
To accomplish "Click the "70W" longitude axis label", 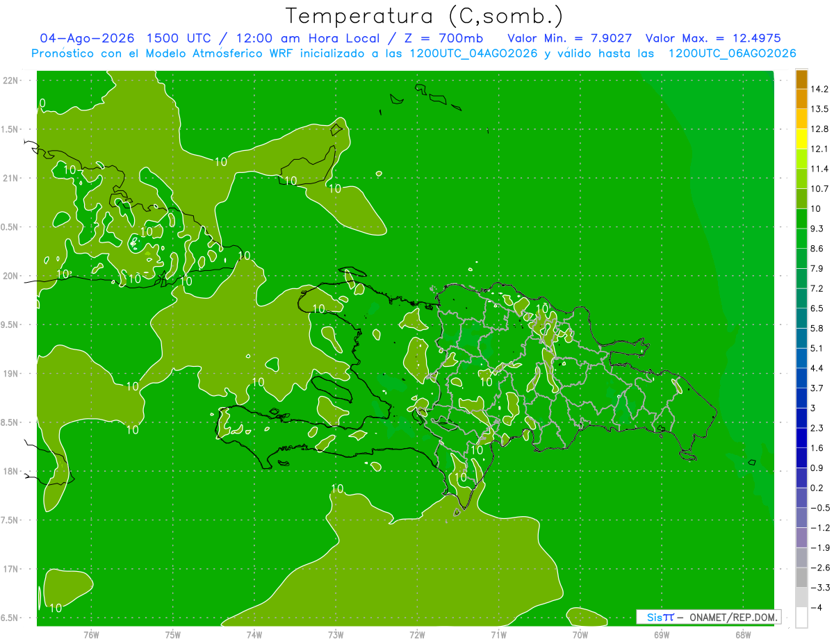I will [580, 635].
